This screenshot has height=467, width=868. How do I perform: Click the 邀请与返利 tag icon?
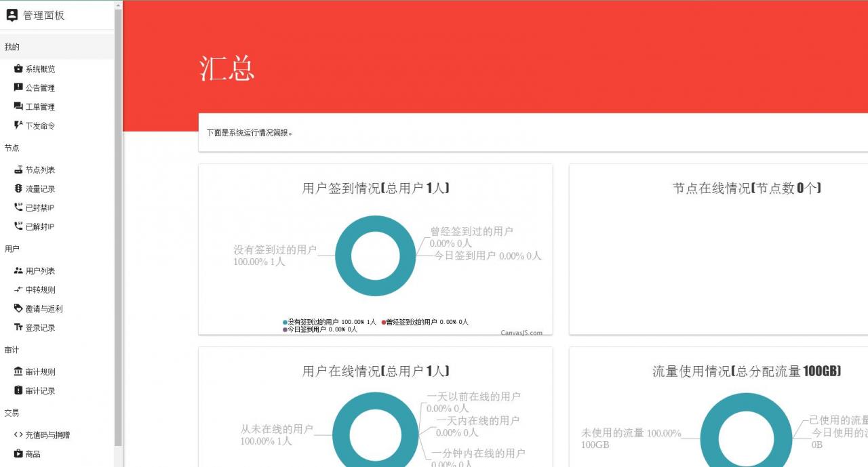pyautogui.click(x=18, y=308)
